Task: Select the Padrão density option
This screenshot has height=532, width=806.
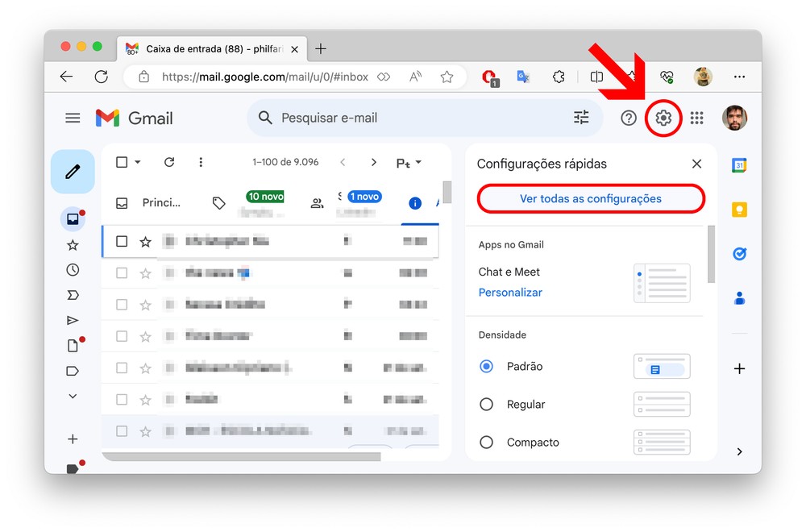Action: point(486,366)
